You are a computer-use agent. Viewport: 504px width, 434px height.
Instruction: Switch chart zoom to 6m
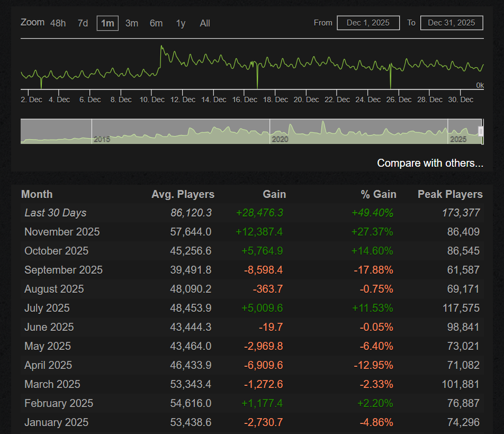156,23
